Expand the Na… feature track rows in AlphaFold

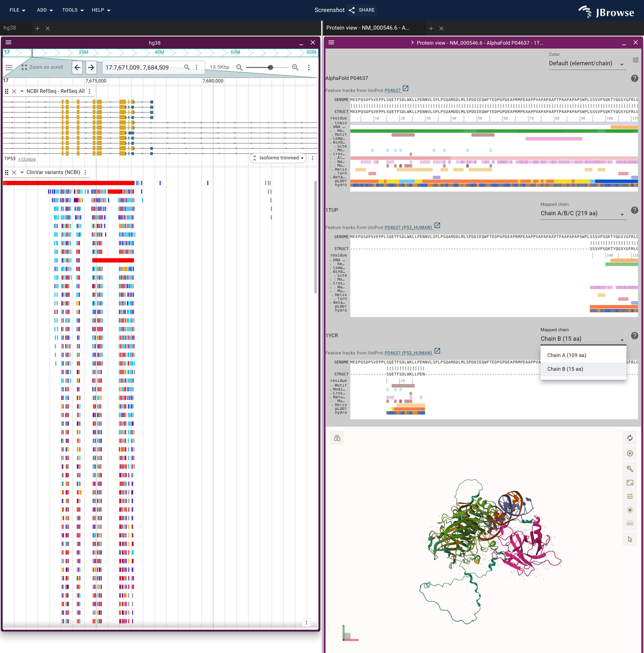335,162
